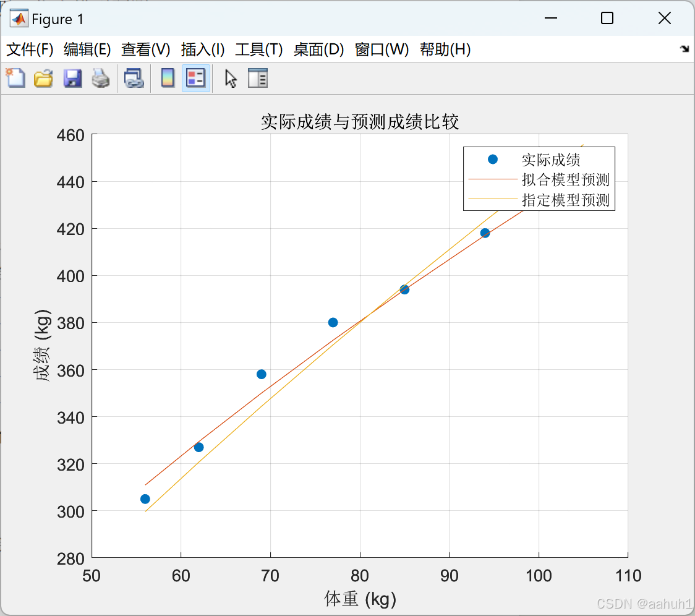The width and height of the screenshot is (695, 616).
Task: Select the plot title 实际成绩与预测成绩比较
Action: pos(359,121)
